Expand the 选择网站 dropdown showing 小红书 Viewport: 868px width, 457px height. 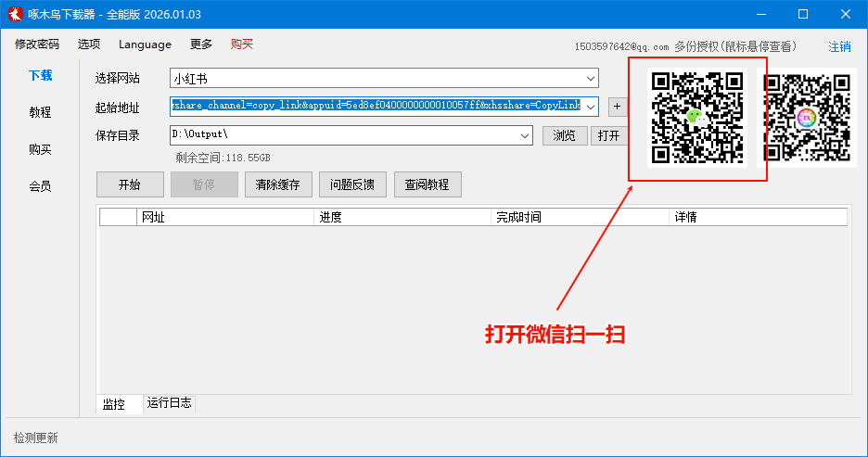point(590,79)
